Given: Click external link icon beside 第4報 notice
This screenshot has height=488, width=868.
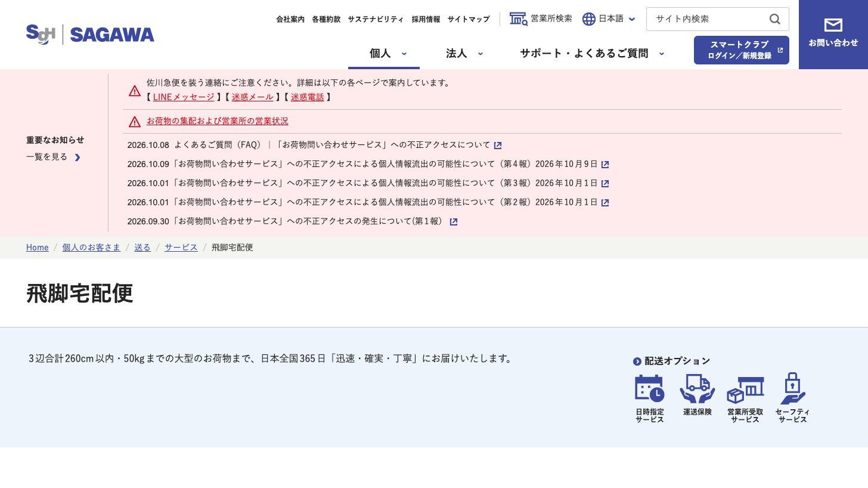Looking at the screenshot, I should click(x=605, y=165).
